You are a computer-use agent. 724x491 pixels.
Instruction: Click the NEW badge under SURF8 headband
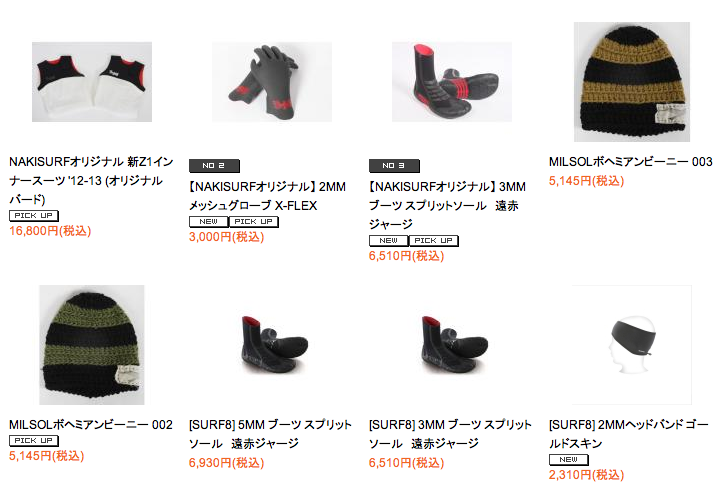coord(569,460)
